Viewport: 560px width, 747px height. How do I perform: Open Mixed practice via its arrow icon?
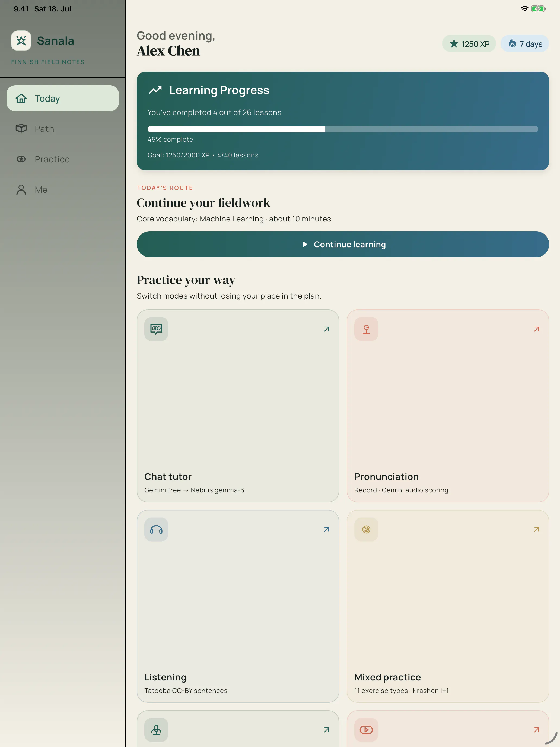pos(536,530)
